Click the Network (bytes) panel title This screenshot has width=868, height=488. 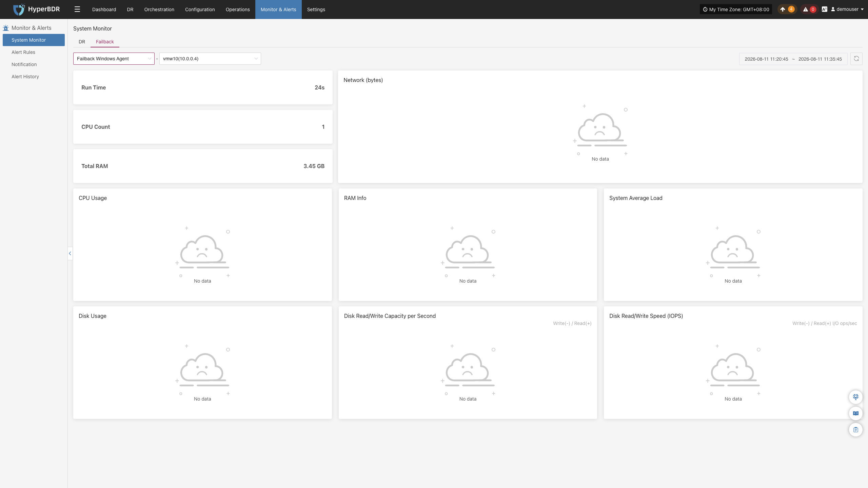point(363,80)
